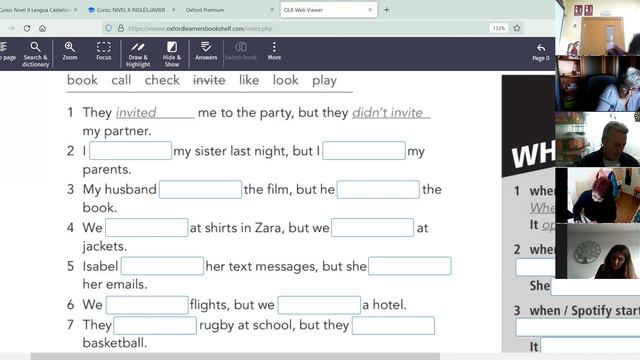This screenshot has height=360, width=640.
Task: Show the Answers
Action: click(x=206, y=51)
